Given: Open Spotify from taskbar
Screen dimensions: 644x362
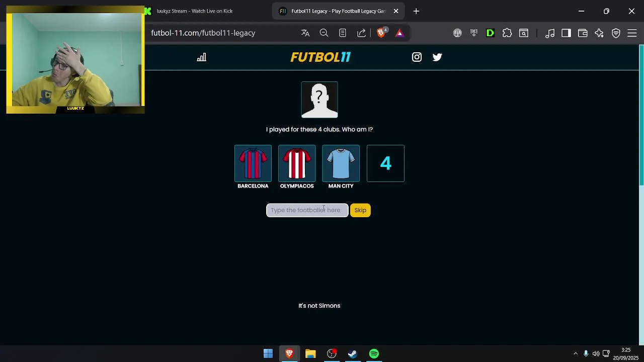Looking at the screenshot, I should point(374,354).
